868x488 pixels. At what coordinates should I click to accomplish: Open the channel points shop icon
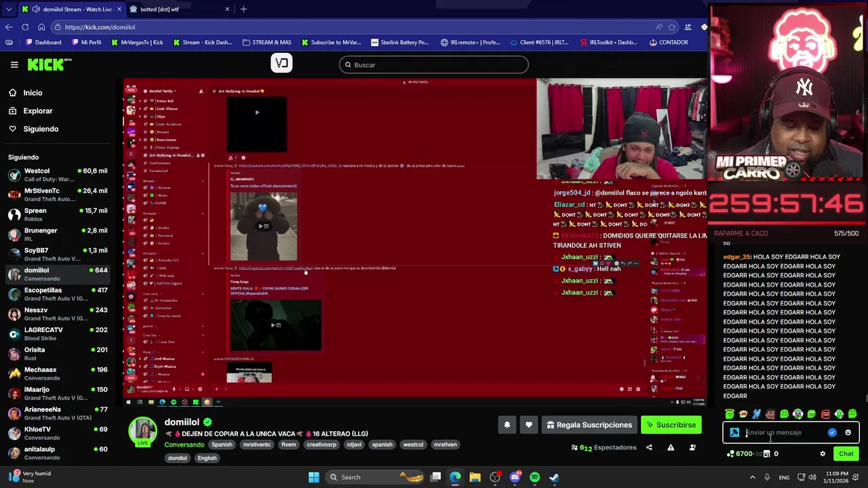point(766,454)
